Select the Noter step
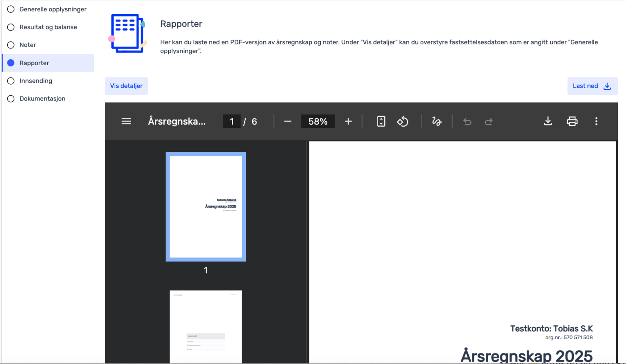This screenshot has height=364, width=626. [28, 45]
